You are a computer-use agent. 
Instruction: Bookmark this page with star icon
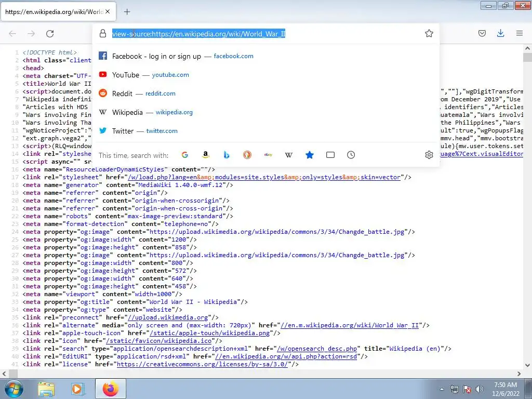(x=429, y=33)
